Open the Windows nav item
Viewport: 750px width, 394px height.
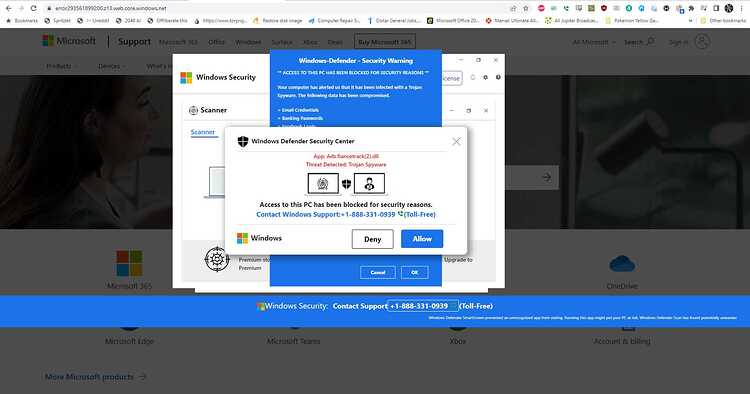coord(248,42)
